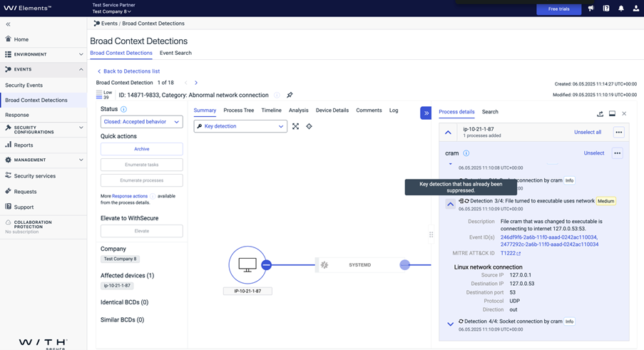Screen dimensions: 644x350
Task: Click Enumerate processes button
Action: pyautogui.click(x=142, y=180)
